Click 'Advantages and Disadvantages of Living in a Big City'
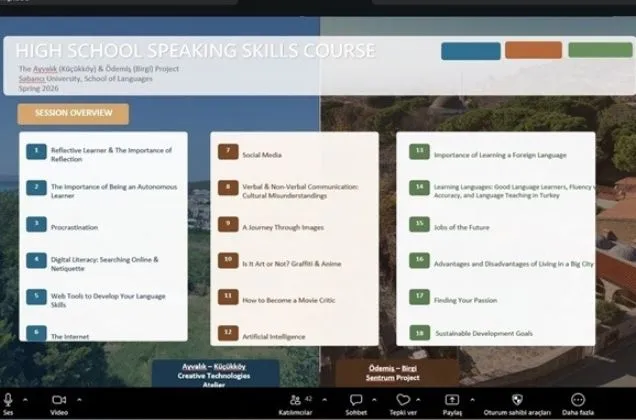Screen dimensions: 636x420 [x=514, y=264]
